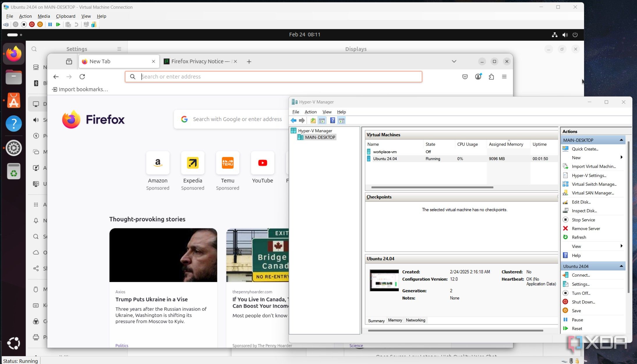Click Hyper-V Manager back arrow icon
Image resolution: width=637 pixels, height=364 pixels.
293,120
